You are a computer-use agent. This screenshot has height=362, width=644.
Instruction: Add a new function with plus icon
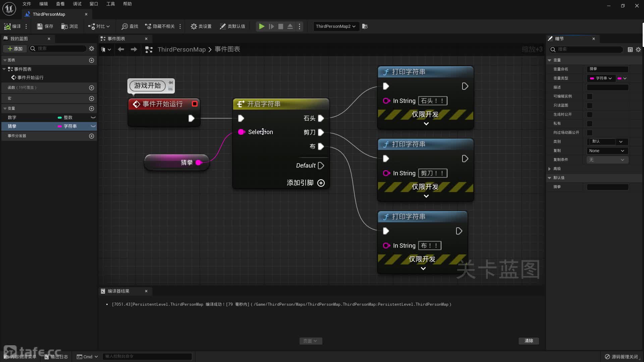click(92, 88)
